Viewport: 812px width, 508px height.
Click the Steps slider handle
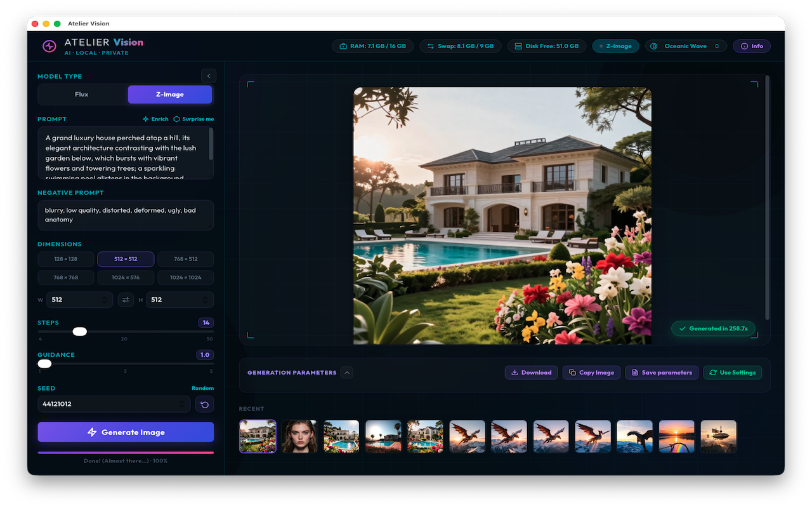(x=80, y=331)
